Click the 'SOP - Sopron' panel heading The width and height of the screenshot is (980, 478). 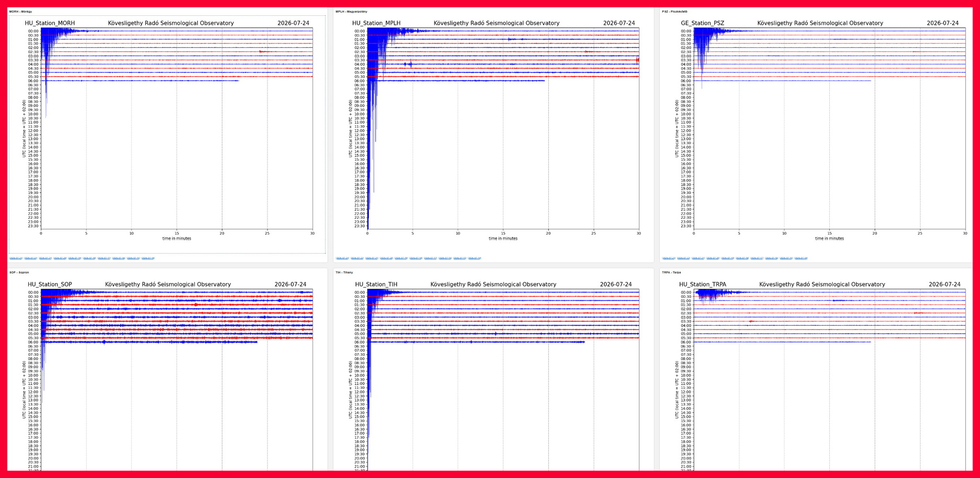[x=19, y=273]
